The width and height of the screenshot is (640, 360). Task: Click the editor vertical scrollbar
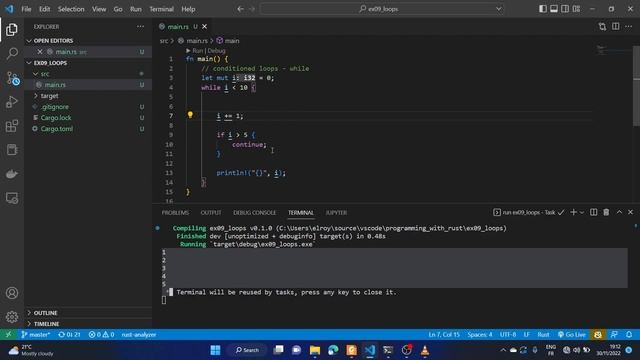(x=636, y=86)
